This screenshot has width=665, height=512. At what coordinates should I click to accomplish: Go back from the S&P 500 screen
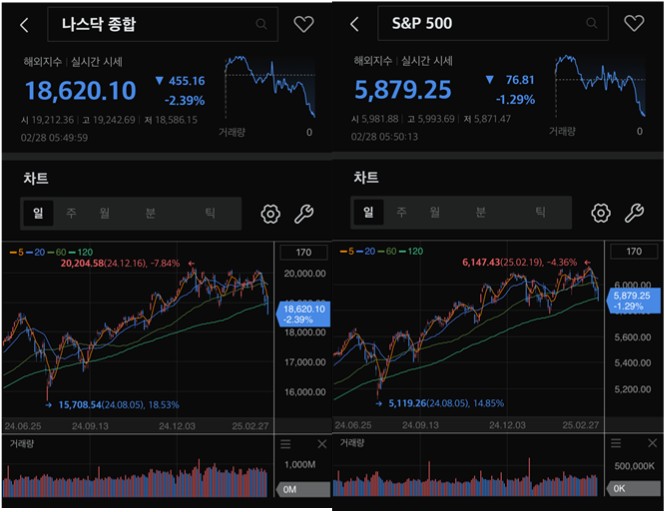pyautogui.click(x=355, y=24)
